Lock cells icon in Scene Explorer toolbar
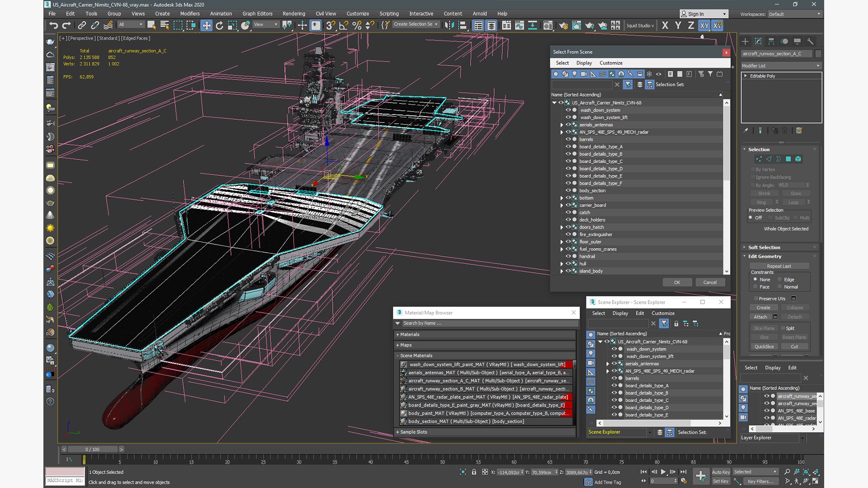This screenshot has height=488, width=868. pyautogui.click(x=676, y=324)
